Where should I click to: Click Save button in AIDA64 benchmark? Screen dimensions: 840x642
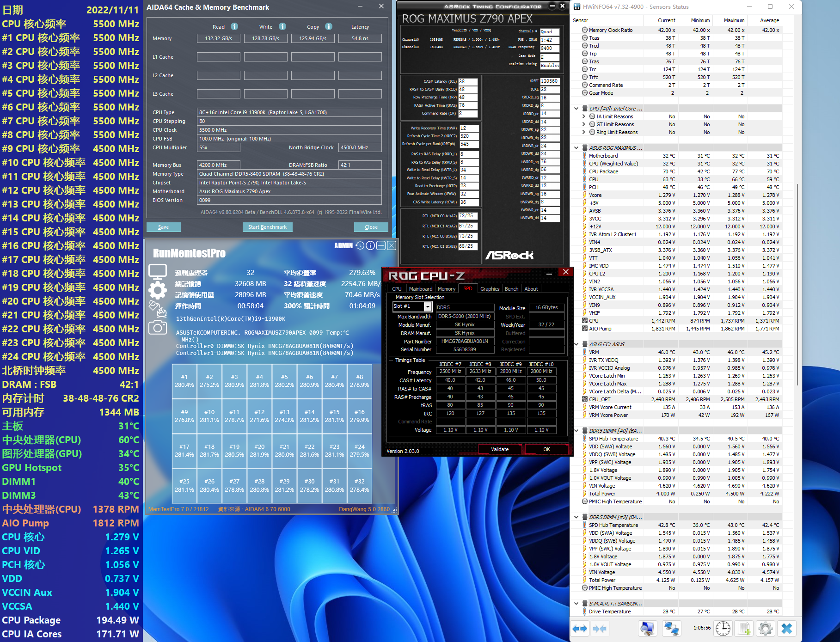pos(163,227)
